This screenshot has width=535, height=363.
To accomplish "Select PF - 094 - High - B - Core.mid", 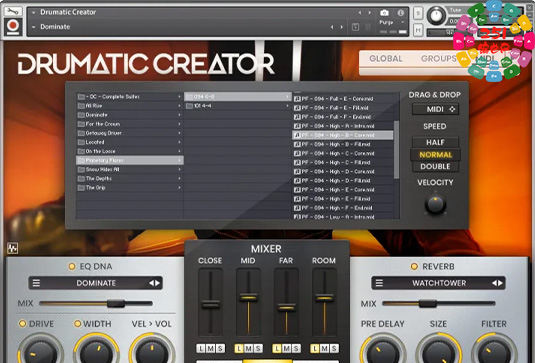I will (x=343, y=135).
